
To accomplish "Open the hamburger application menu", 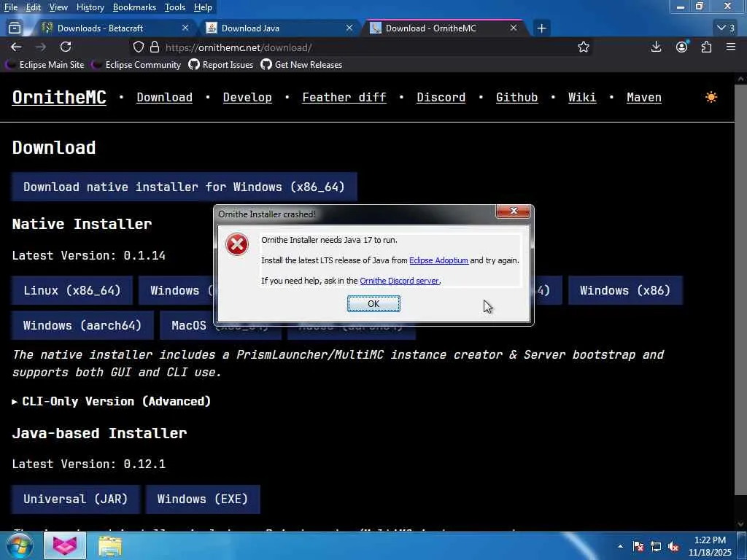I will (x=731, y=47).
